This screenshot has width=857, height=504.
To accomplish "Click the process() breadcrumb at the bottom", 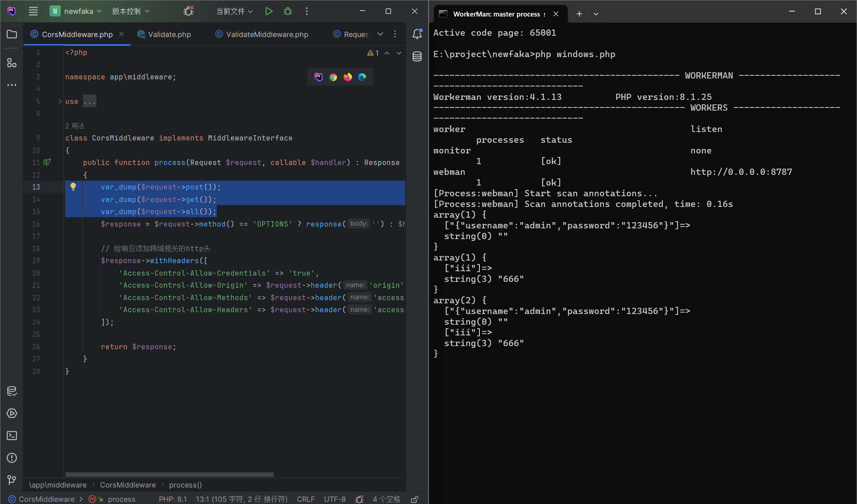I will click(185, 485).
